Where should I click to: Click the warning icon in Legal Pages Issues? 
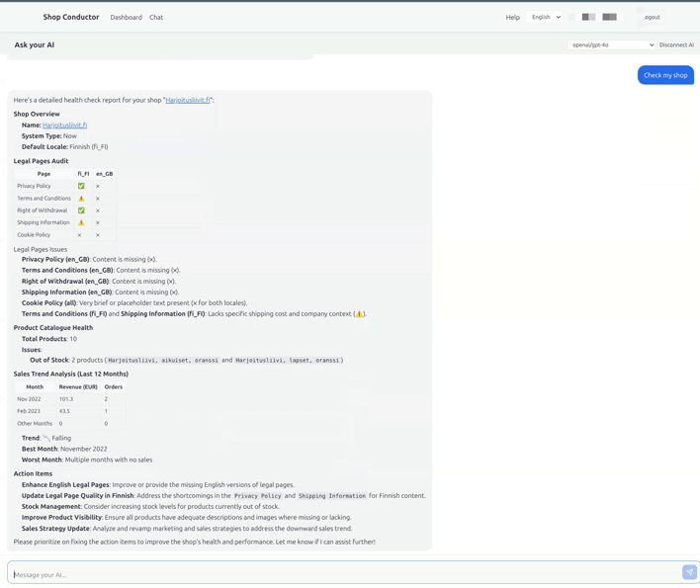pos(359,313)
